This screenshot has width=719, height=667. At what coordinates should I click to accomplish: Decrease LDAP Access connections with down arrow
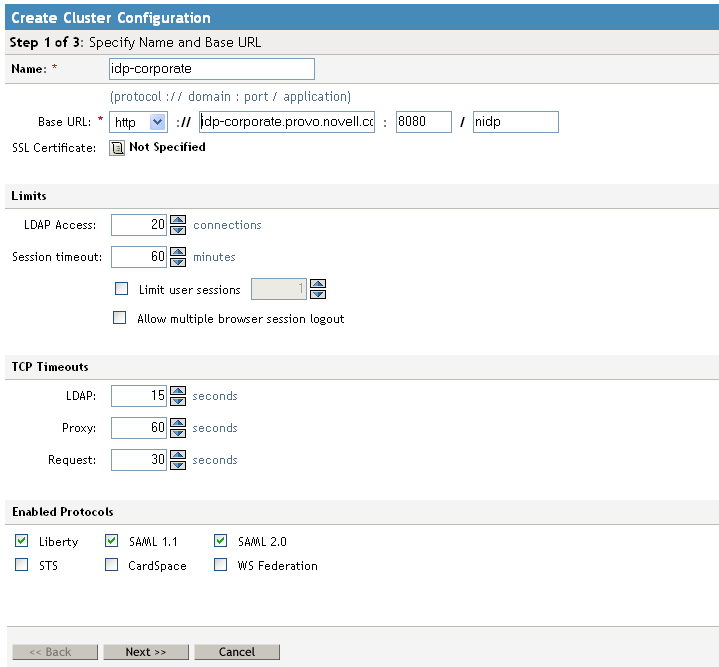(178, 230)
